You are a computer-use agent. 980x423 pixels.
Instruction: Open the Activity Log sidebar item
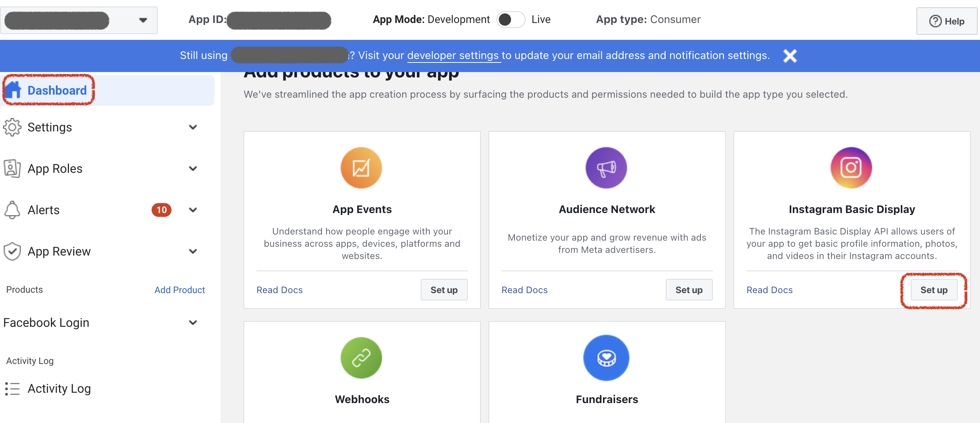107,389
